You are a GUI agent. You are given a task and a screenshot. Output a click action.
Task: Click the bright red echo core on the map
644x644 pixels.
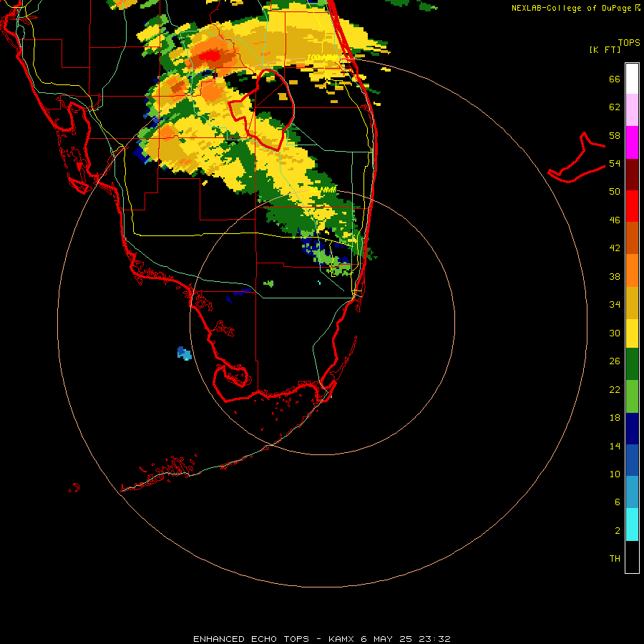210,55
